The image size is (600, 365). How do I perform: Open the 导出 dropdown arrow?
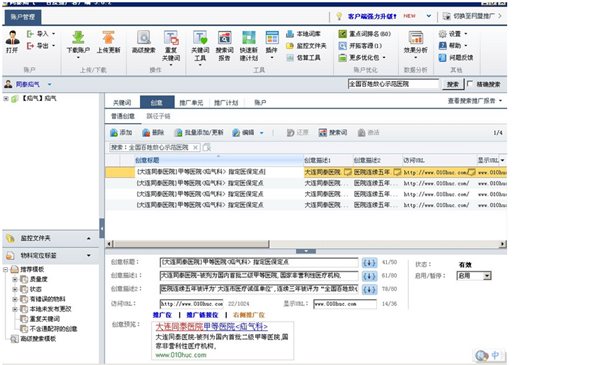[x=53, y=46]
